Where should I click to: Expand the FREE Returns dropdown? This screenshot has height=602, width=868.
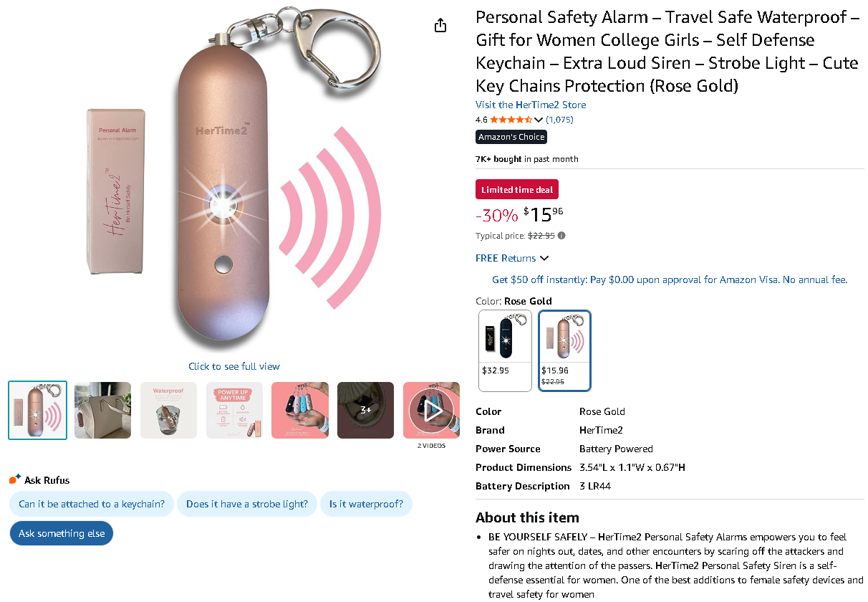tap(512, 258)
